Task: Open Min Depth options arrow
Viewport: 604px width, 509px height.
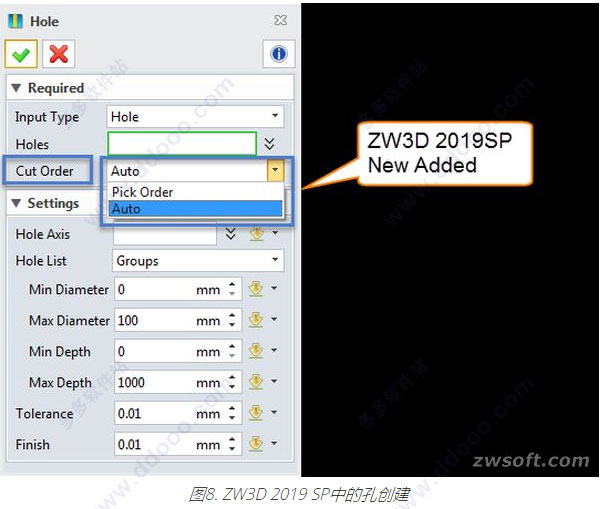Action: click(x=274, y=350)
